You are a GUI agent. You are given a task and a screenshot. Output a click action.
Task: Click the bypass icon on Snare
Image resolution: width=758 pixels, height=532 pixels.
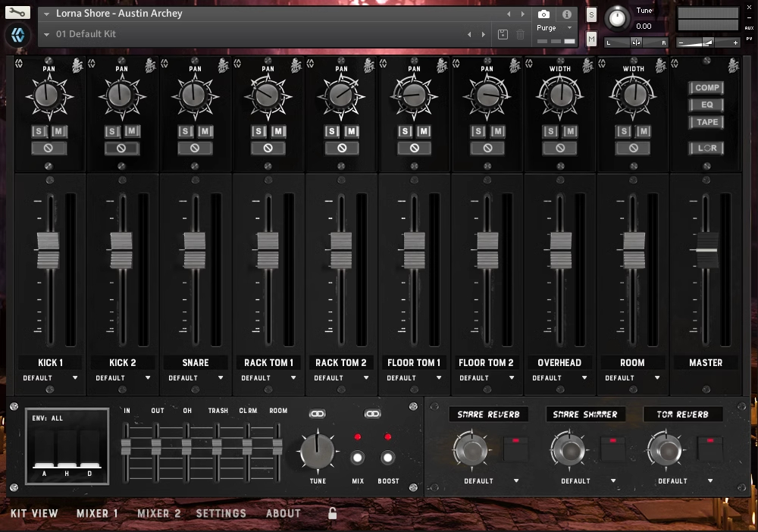194,148
